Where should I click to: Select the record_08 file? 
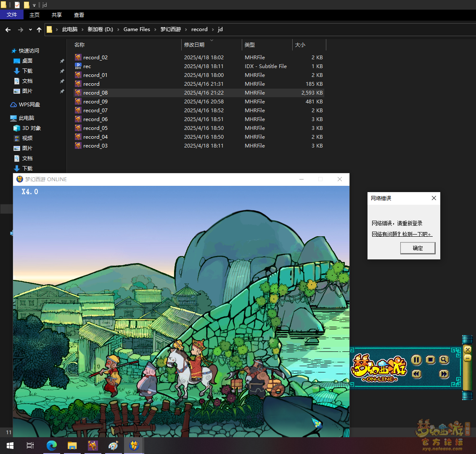(95, 93)
